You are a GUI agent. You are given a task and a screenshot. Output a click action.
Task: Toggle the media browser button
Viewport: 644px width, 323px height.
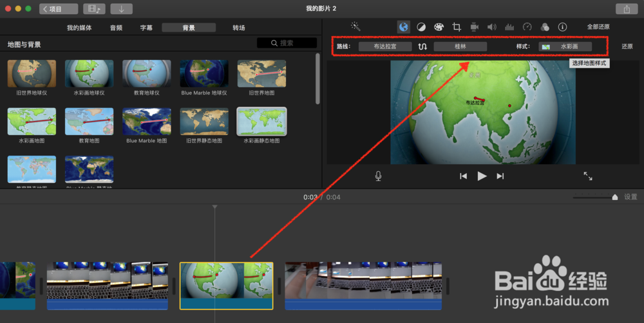tap(94, 8)
